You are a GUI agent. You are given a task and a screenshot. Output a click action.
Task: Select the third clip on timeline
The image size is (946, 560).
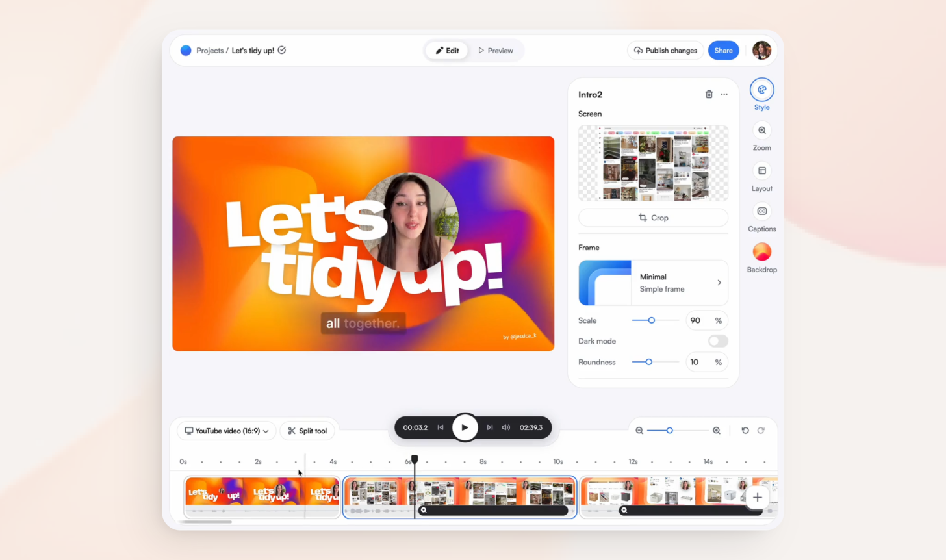click(x=678, y=497)
